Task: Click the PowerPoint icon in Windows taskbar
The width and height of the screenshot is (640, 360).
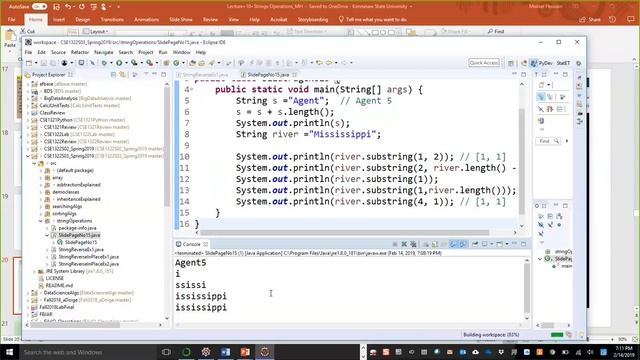Action: click(245, 352)
